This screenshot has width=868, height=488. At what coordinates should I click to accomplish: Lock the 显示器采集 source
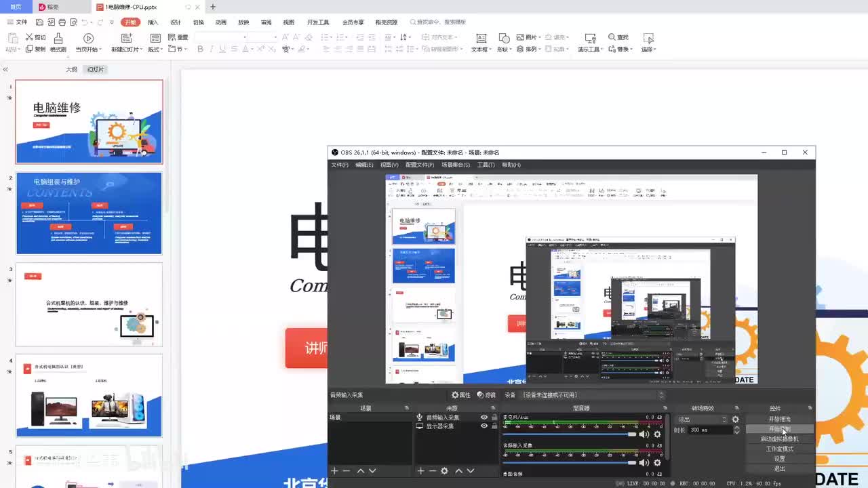494,426
